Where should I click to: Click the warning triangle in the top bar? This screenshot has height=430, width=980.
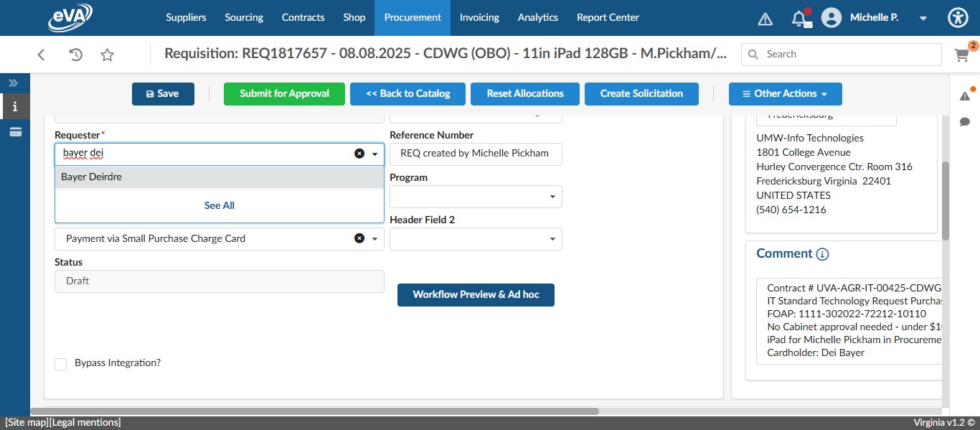pos(765,17)
